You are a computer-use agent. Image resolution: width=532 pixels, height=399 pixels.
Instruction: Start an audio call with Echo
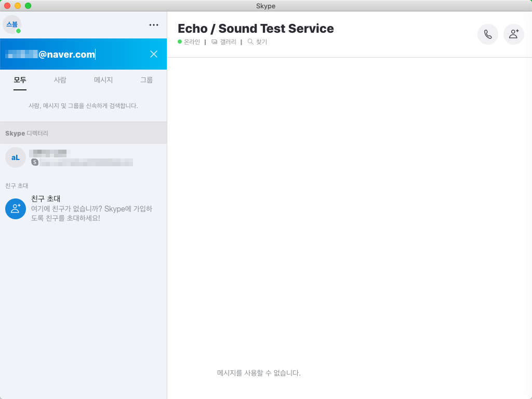pos(487,34)
